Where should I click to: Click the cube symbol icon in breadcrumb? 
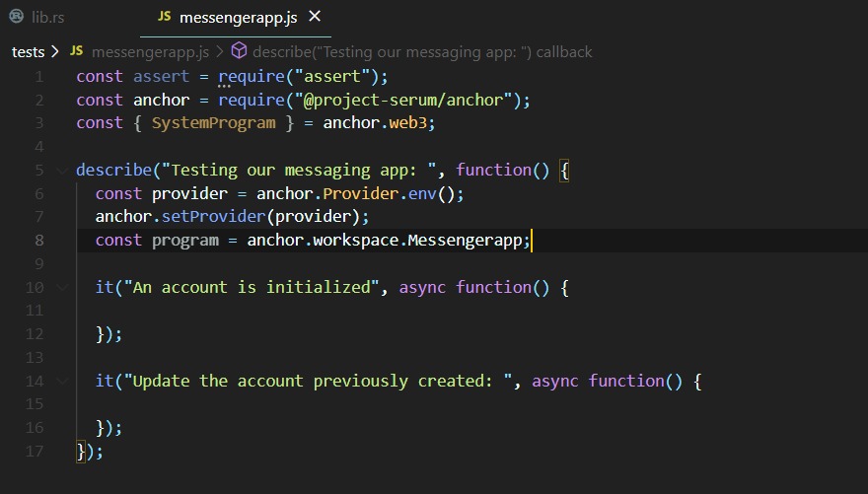239,51
